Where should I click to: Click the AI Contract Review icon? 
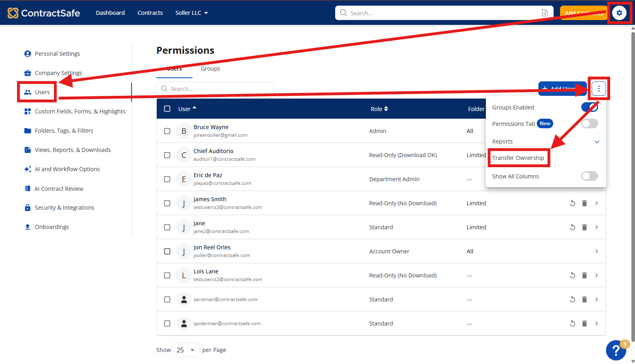point(28,188)
